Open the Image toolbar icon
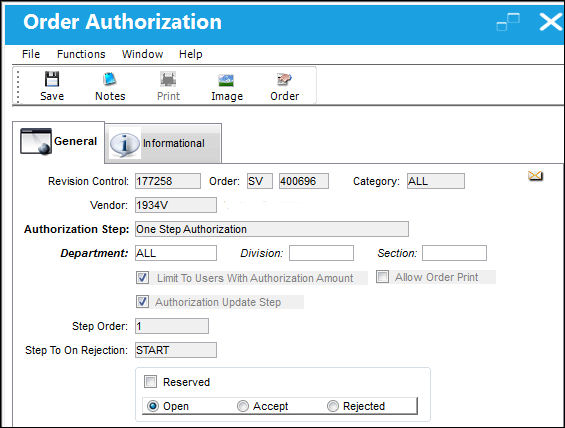Viewport: 565px width, 428px height. (227, 80)
